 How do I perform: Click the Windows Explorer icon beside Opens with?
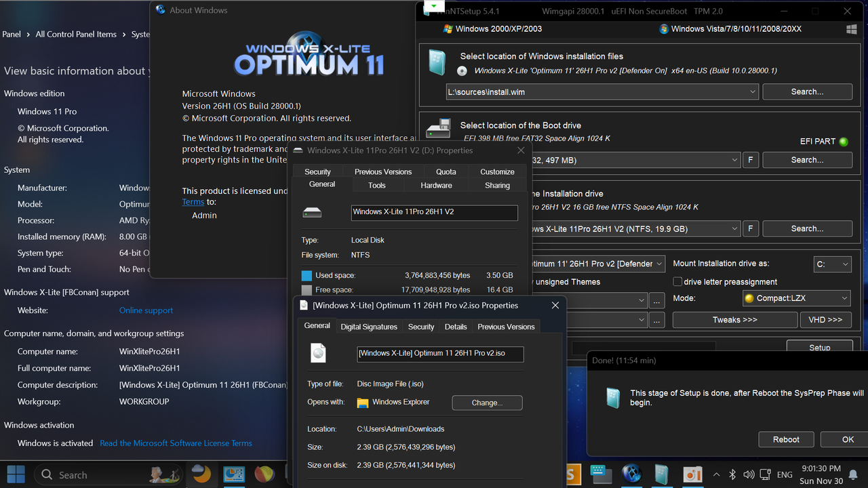(362, 402)
